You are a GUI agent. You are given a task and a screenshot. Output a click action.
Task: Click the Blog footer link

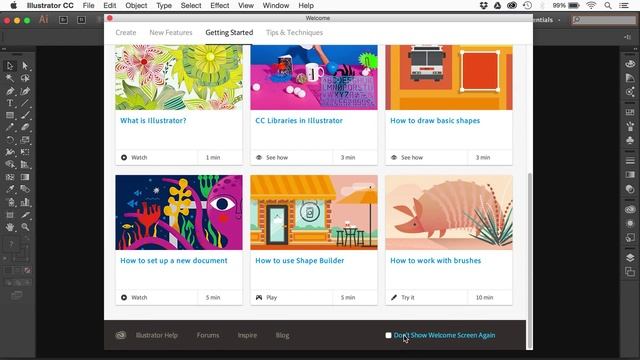point(282,335)
